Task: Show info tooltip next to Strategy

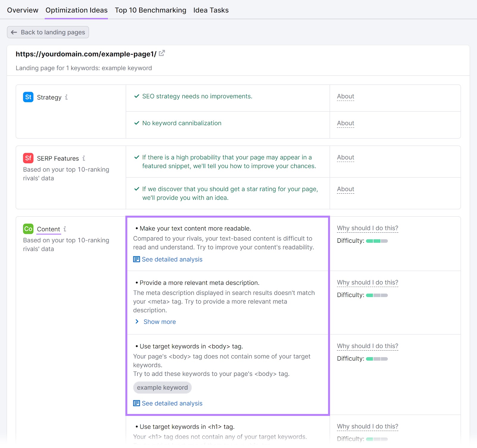Action: (x=66, y=97)
